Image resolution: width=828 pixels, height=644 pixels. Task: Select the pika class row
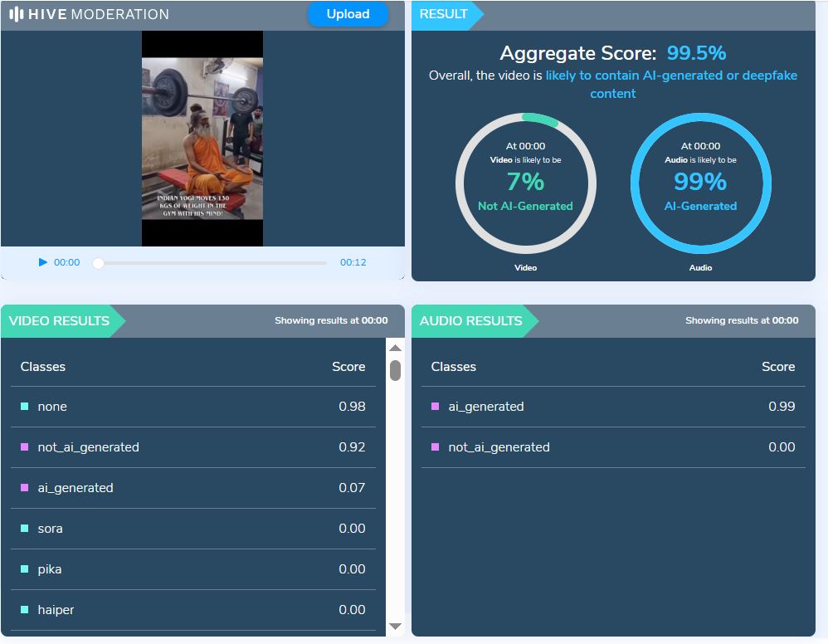[192, 569]
